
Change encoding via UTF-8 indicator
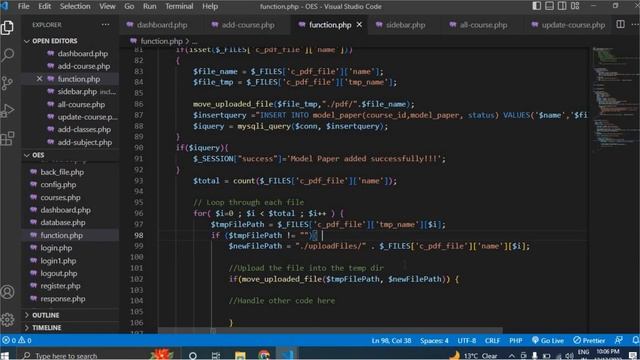pyautogui.click(x=467, y=340)
